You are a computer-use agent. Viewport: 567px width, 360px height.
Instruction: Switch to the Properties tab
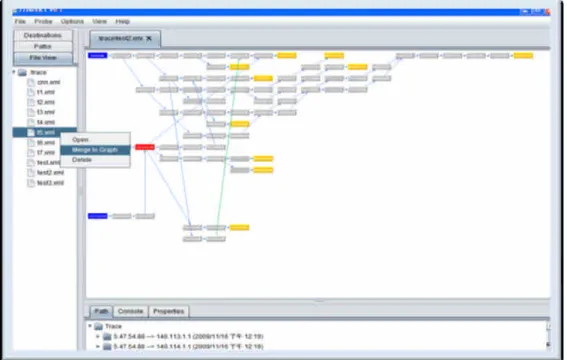click(x=169, y=311)
